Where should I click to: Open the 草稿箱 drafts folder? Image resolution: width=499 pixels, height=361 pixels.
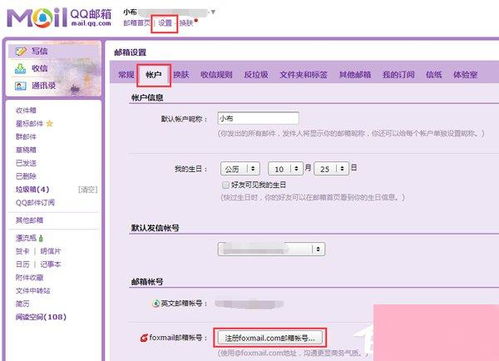click(26, 150)
